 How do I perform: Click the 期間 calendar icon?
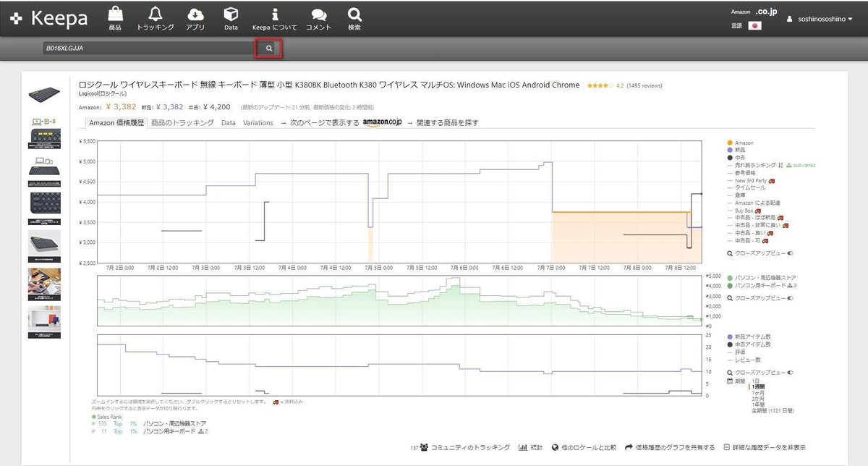point(731,381)
